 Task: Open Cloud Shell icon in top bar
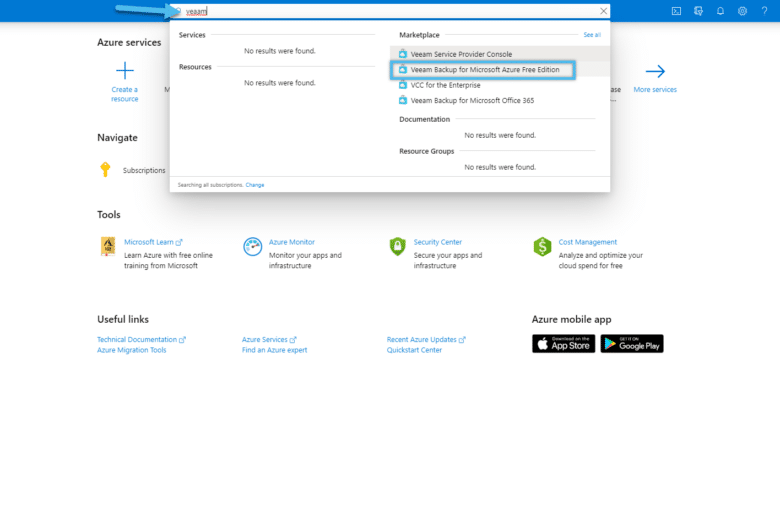click(676, 11)
